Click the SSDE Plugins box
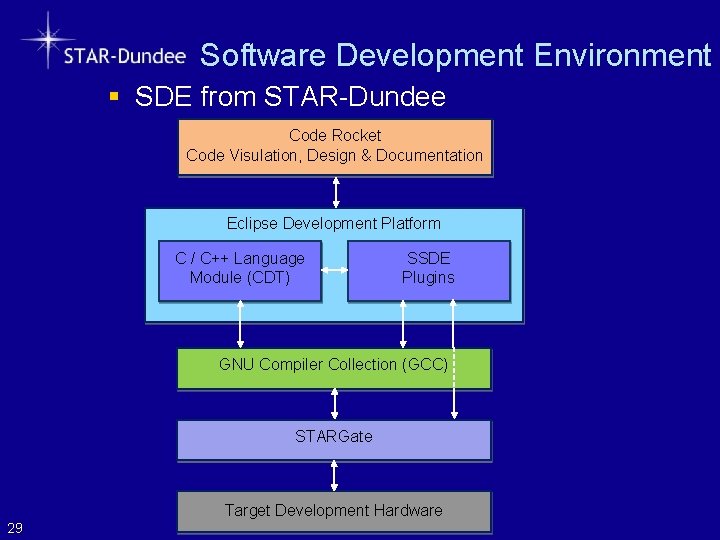 (x=429, y=271)
